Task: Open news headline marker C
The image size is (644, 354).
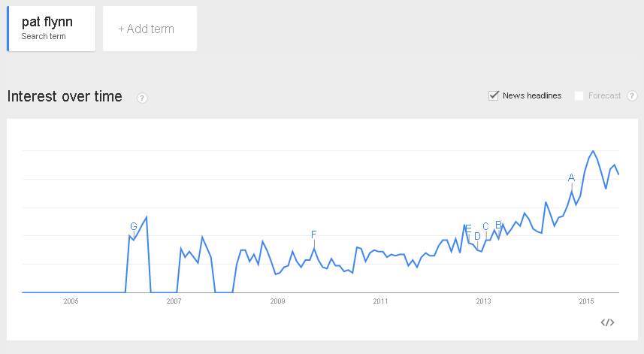Action: point(485,226)
